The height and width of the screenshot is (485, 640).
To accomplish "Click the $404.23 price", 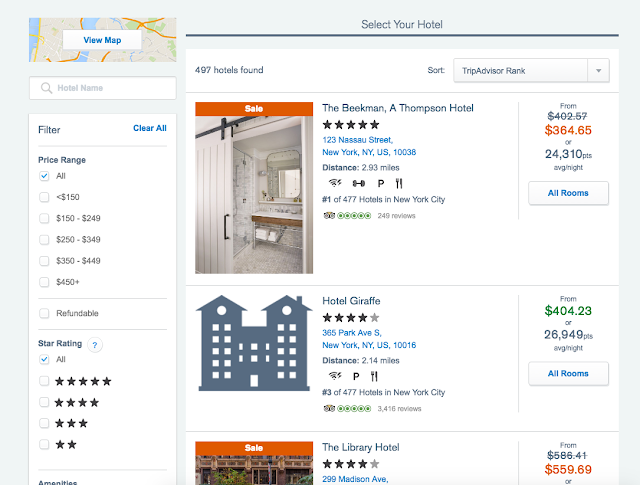I will 568,311.
